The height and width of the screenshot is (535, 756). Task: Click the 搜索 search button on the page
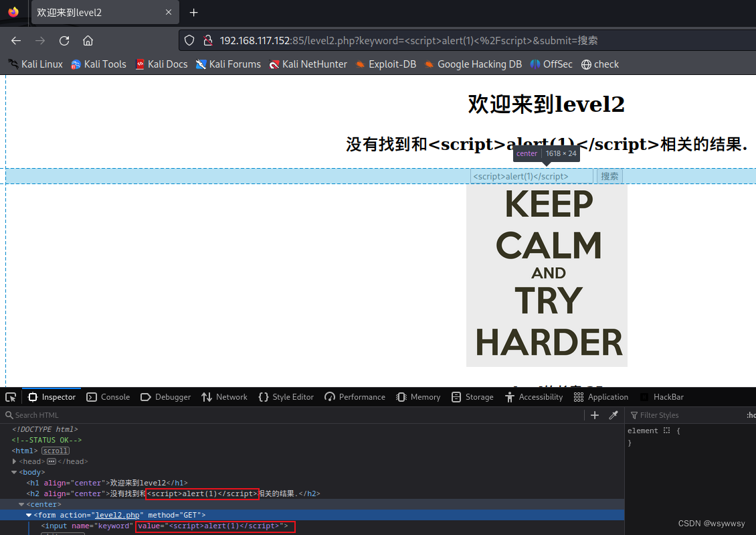pos(609,175)
